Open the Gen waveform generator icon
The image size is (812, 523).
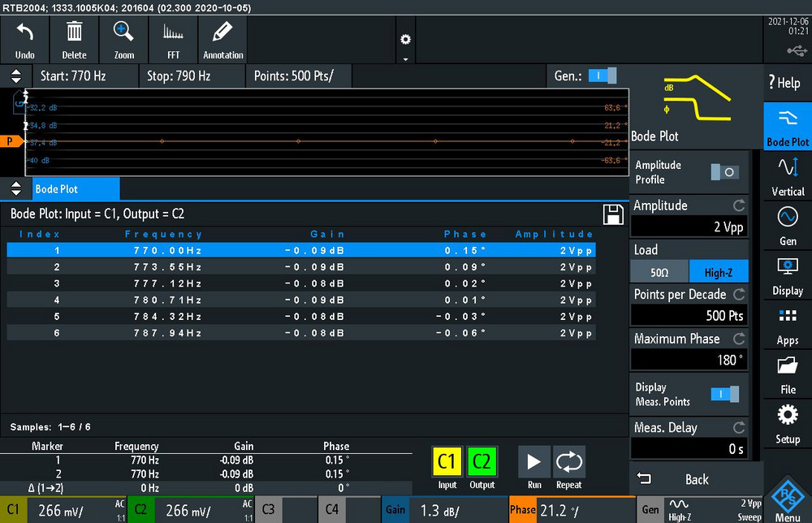(x=787, y=225)
